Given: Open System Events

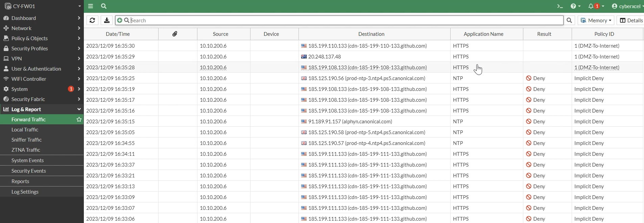Looking at the screenshot, I should click(42, 160).
